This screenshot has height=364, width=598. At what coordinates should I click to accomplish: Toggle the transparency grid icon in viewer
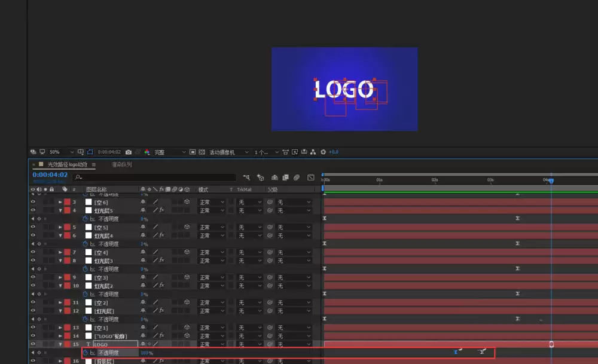[x=202, y=152]
